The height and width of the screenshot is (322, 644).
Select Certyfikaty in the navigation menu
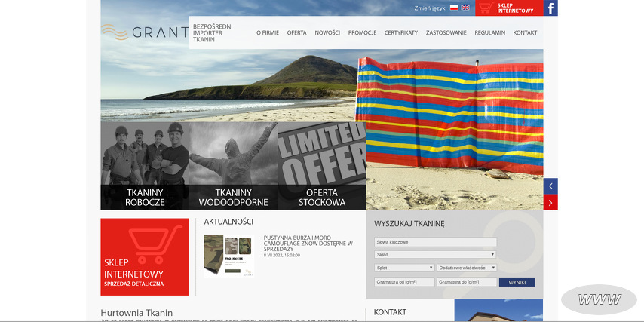click(400, 33)
